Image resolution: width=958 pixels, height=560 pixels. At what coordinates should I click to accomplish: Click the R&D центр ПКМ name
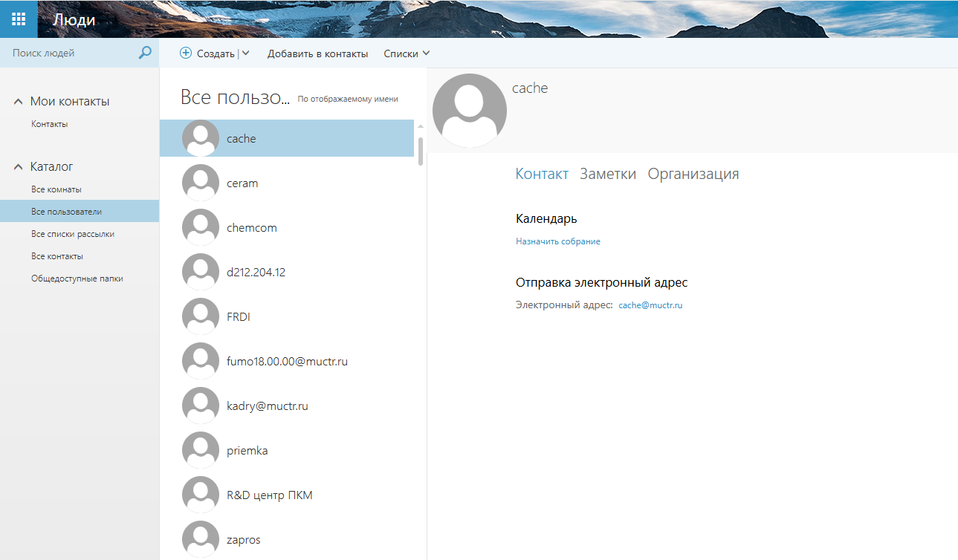[270, 495]
